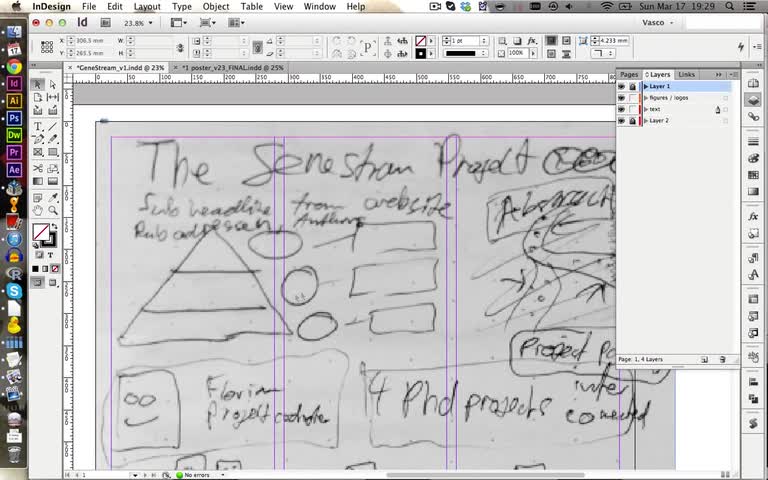This screenshot has width=768, height=480.
Task: Switch to poster_v23_FINAL.indd document tab
Action: [233, 68]
